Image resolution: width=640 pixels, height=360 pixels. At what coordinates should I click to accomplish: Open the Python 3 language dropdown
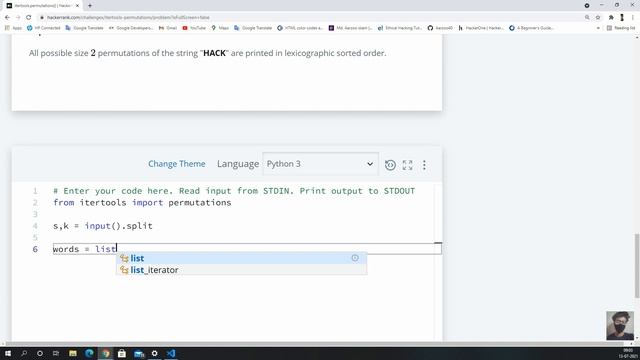320,164
